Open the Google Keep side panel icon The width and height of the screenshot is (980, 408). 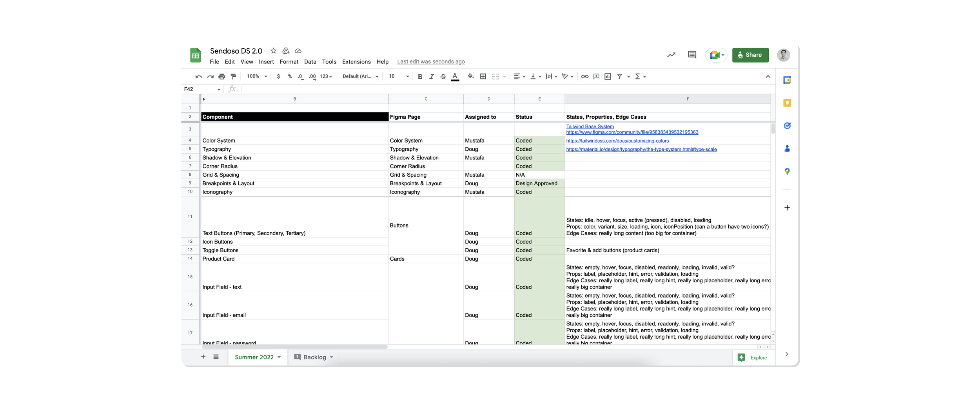[787, 103]
